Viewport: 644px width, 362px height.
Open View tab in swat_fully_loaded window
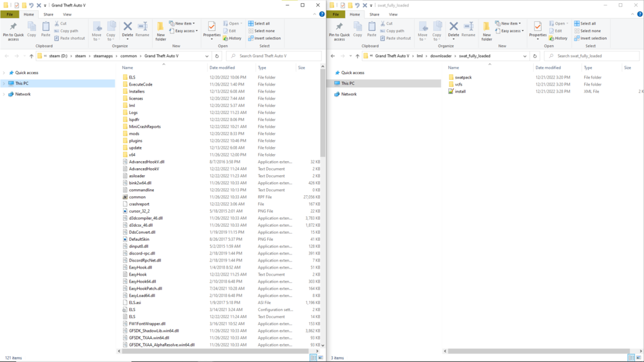pyautogui.click(x=393, y=14)
